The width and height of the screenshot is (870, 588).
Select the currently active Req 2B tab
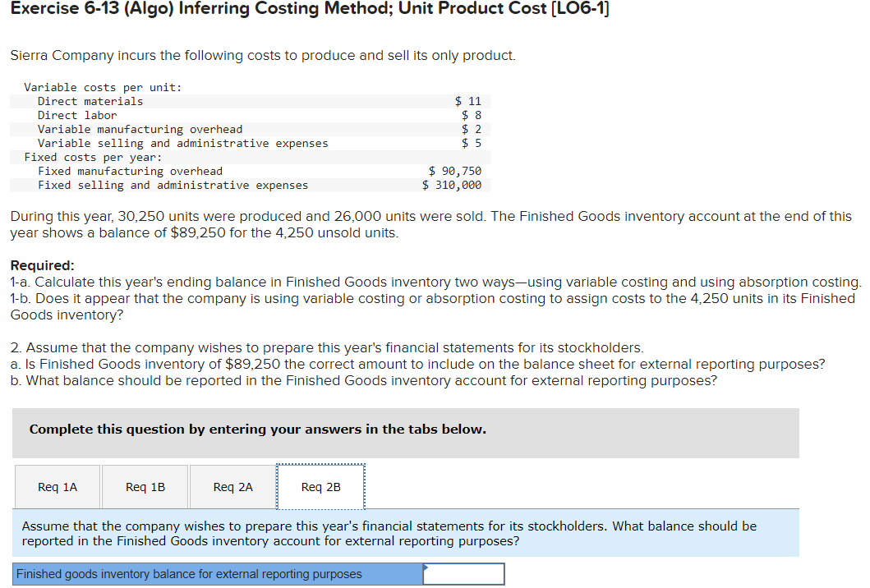[x=320, y=486]
